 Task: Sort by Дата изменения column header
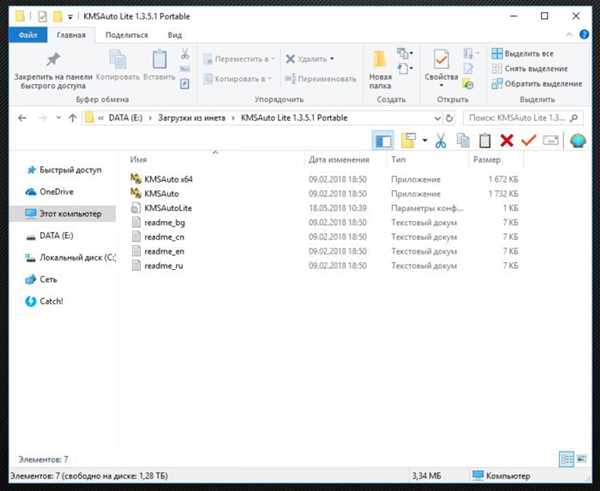coord(339,160)
